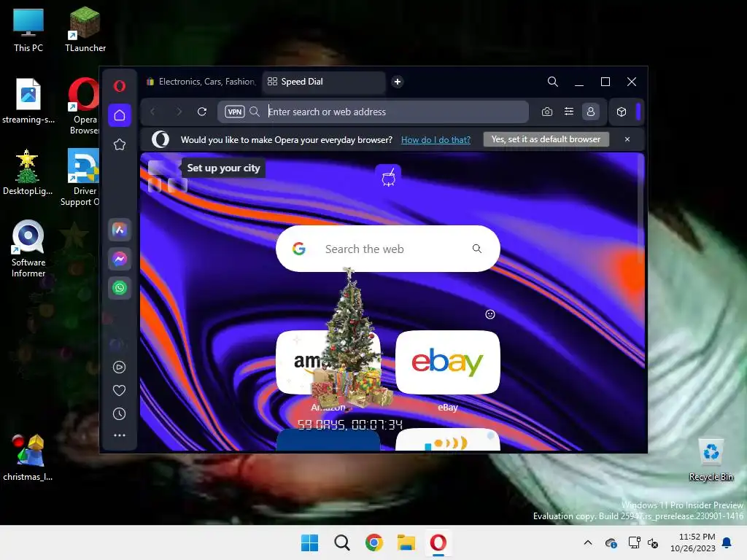747x560 pixels.
Task: Click the cauldron icon on Speed Dial
Action: [388, 178]
